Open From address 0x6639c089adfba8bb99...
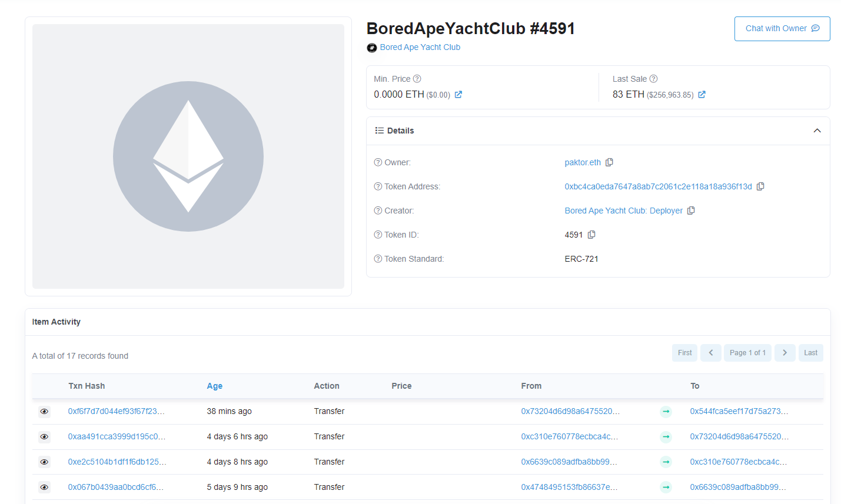This screenshot has height=504, width=841. tap(569, 462)
